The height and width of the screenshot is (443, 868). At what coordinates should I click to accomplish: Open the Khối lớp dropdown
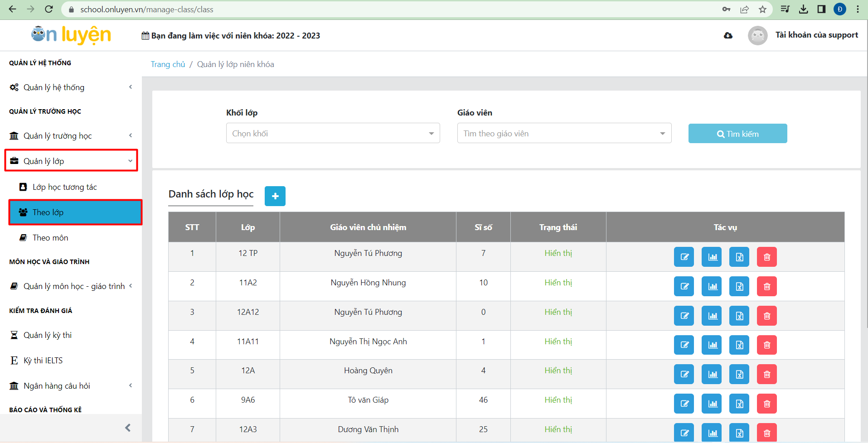tap(333, 134)
